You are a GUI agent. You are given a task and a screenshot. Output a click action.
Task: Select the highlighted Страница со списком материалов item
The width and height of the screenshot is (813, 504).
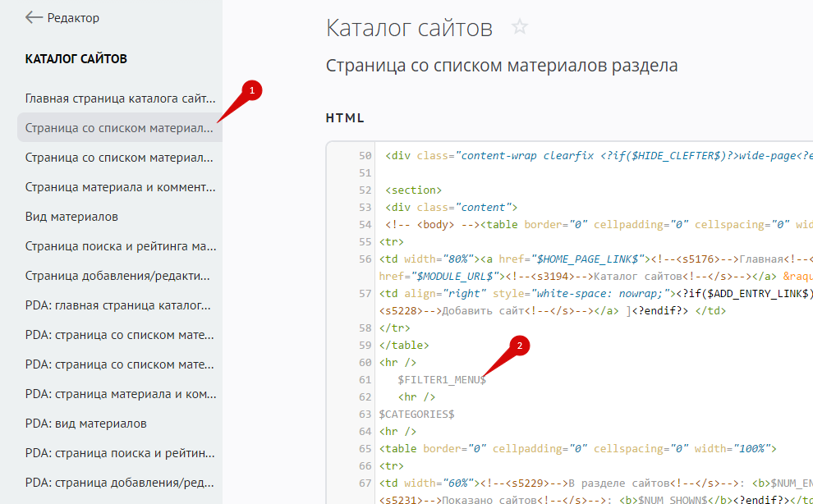(120, 128)
